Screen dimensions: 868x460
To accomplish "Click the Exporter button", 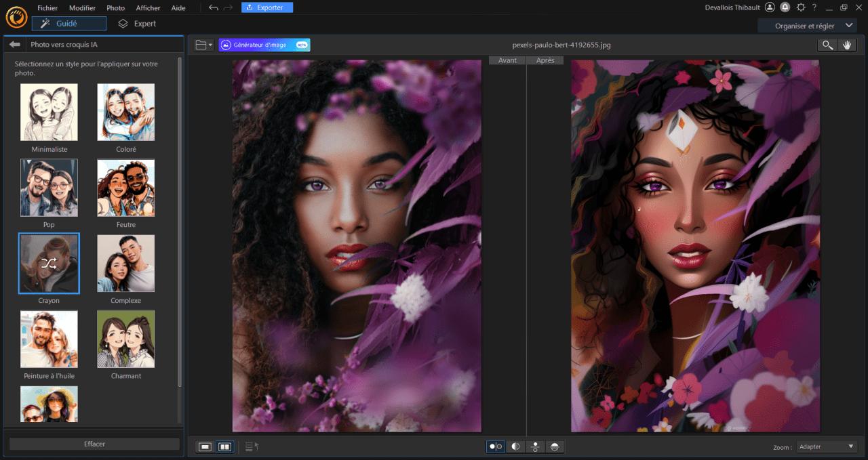I will [267, 7].
